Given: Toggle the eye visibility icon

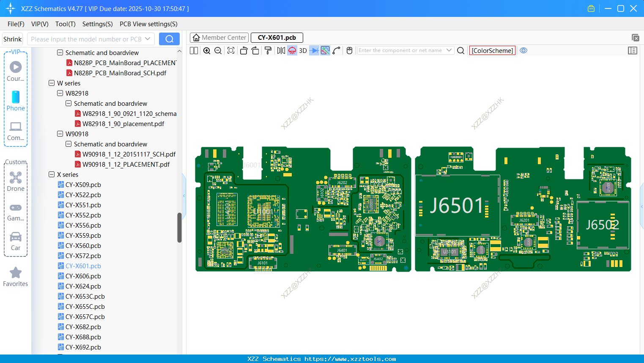Looking at the screenshot, I should [x=523, y=50].
